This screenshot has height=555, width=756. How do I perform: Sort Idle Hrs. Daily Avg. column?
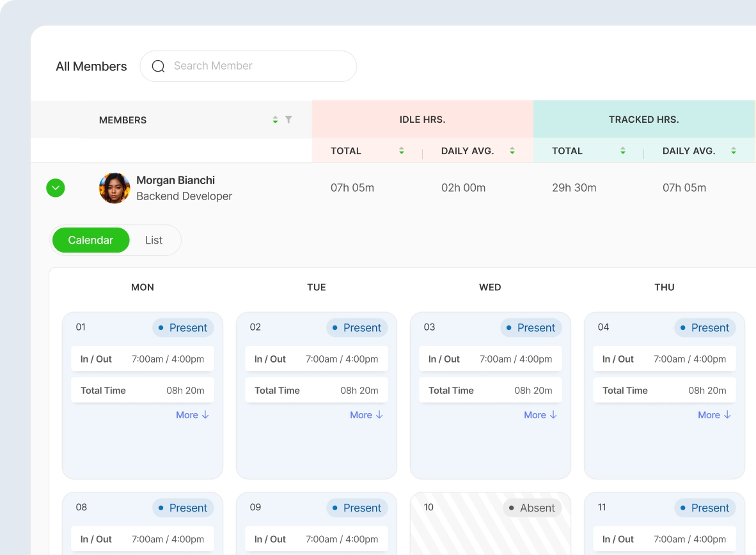(x=512, y=151)
